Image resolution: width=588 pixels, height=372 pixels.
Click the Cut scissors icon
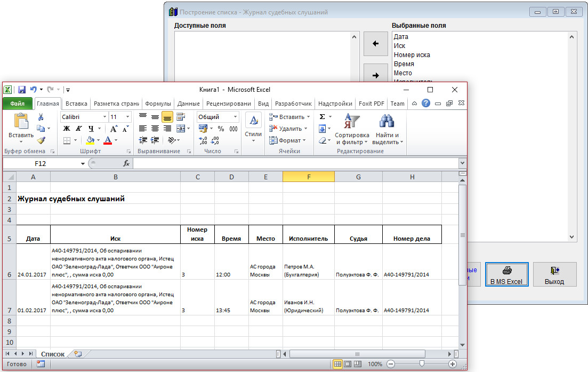pyautogui.click(x=41, y=117)
